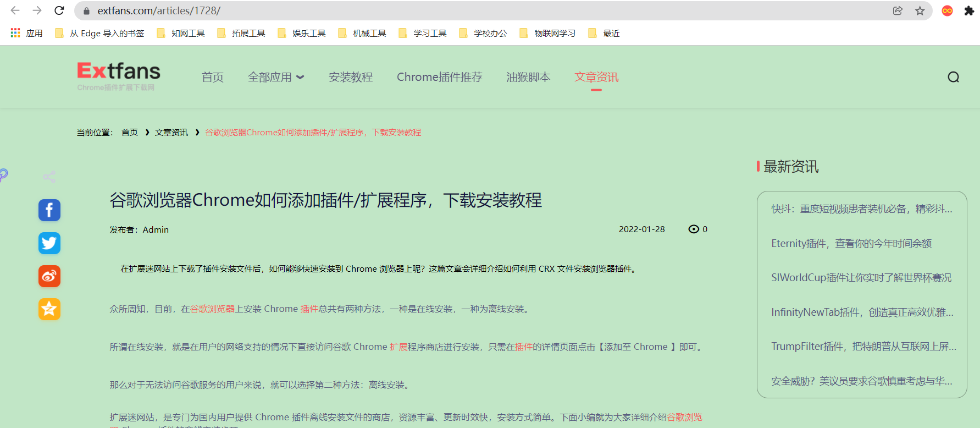Click the share page icon in address bar
The height and width of the screenshot is (428, 980).
pyautogui.click(x=898, y=10)
